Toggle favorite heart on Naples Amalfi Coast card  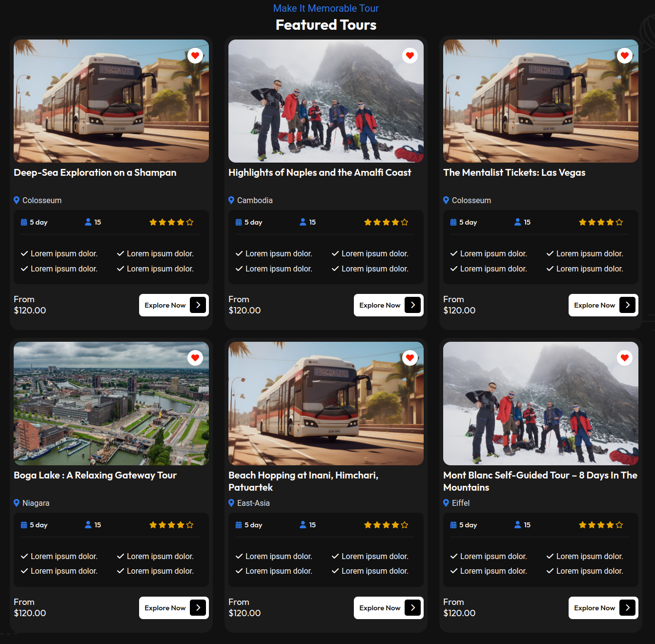(x=410, y=56)
